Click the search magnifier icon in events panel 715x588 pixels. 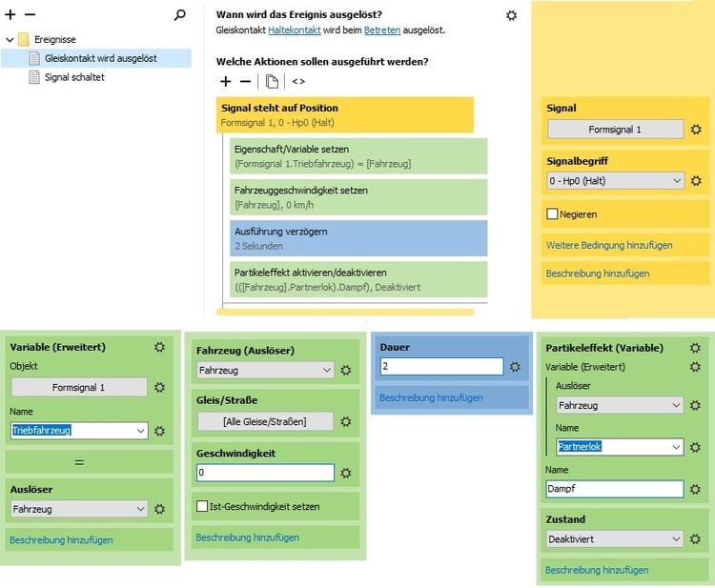tap(180, 15)
